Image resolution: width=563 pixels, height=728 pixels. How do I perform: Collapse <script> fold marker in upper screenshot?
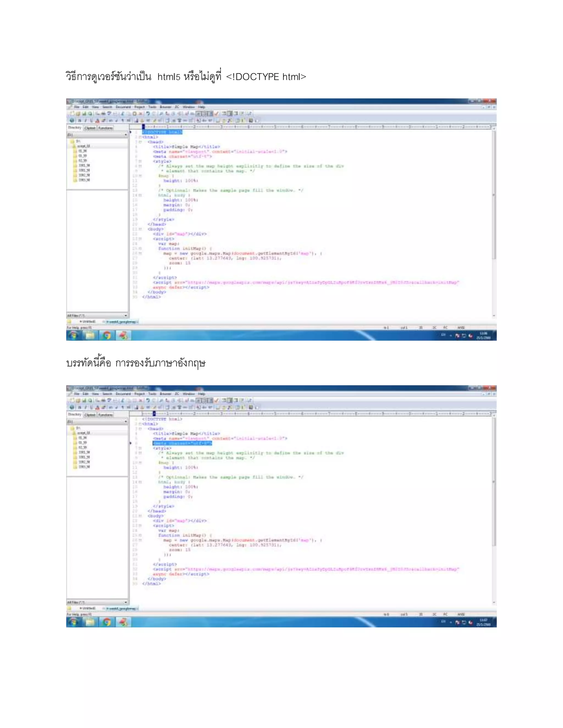[x=140, y=239]
